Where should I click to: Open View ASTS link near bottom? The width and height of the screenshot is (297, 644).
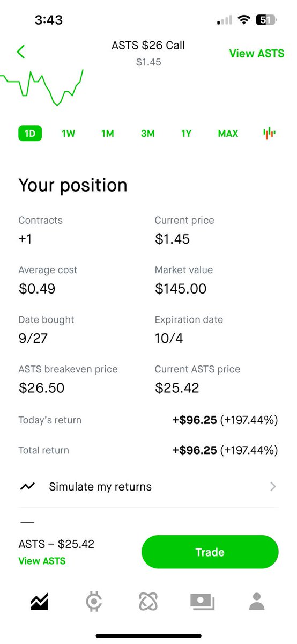[x=42, y=561]
